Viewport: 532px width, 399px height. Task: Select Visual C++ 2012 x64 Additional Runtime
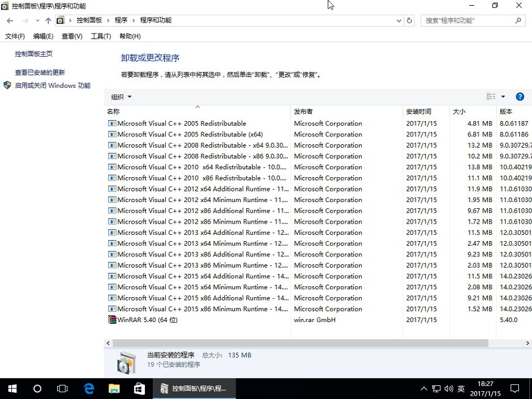(x=318, y=188)
